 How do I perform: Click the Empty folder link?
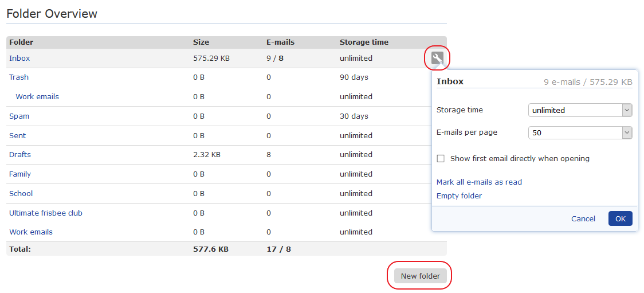point(459,196)
